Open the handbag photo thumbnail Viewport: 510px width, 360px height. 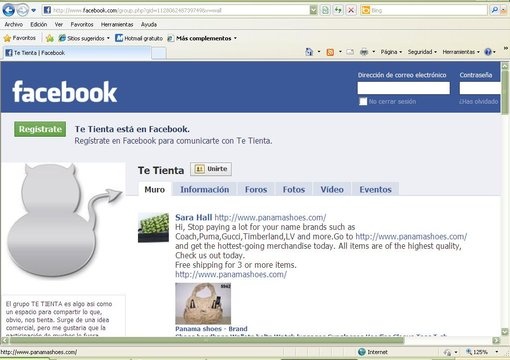[203, 303]
